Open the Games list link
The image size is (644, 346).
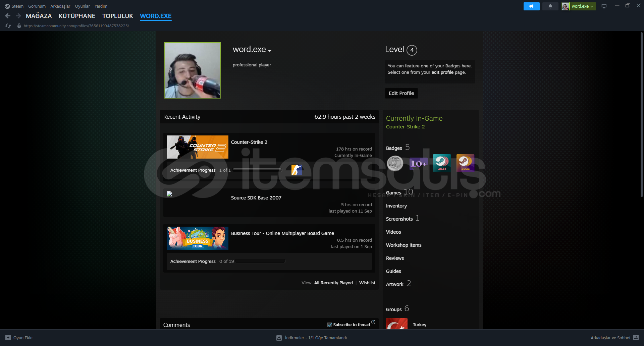tap(393, 193)
